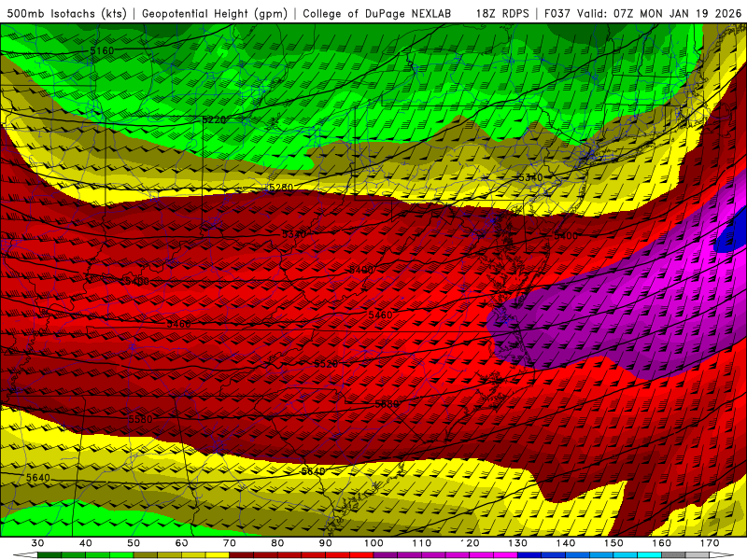Viewport: 747px width, 560px height.
Task: Select the darkest green swatch in the legend bar
Action: pos(49,555)
